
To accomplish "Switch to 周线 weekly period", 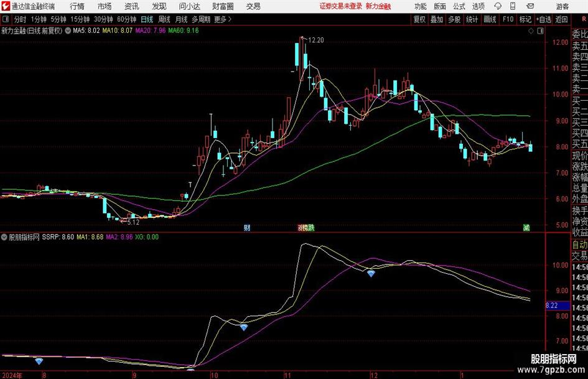I will [164, 19].
